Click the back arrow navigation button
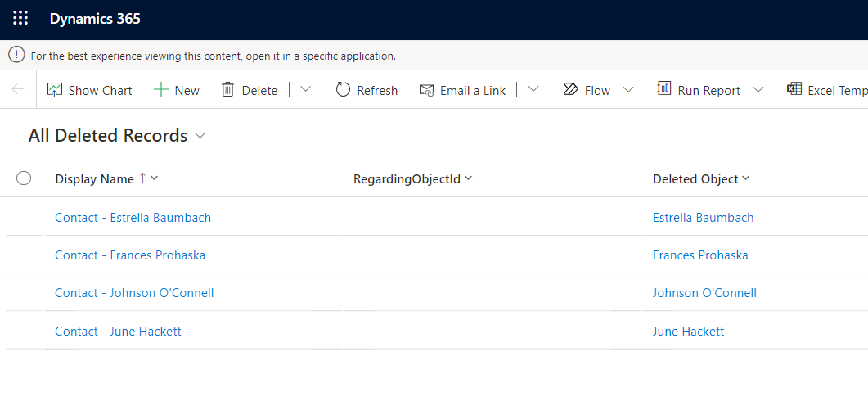 point(18,90)
